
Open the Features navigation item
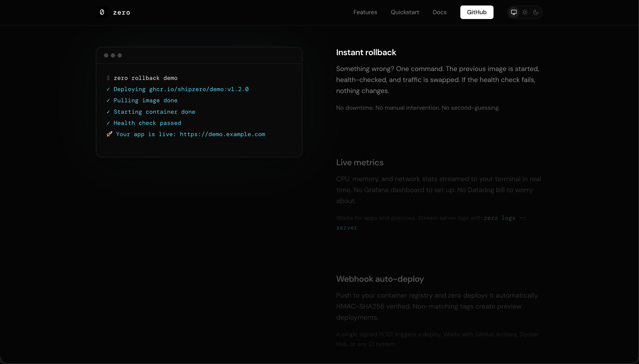point(365,12)
